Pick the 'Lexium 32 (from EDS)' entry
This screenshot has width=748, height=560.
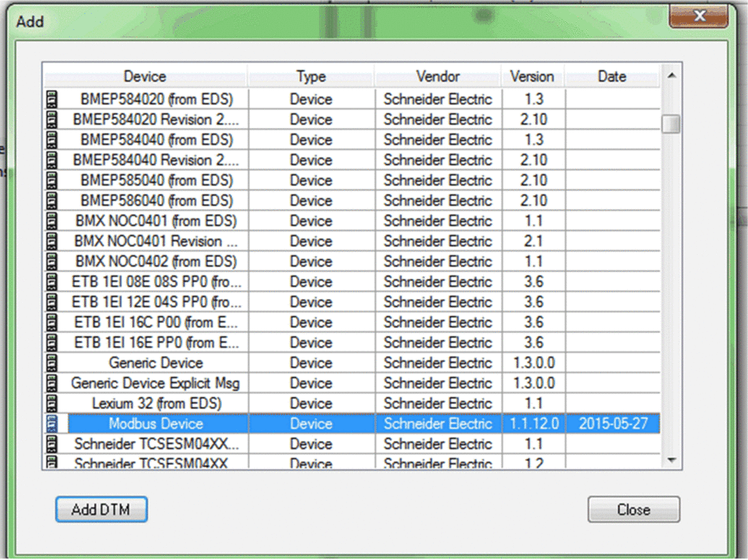click(157, 403)
